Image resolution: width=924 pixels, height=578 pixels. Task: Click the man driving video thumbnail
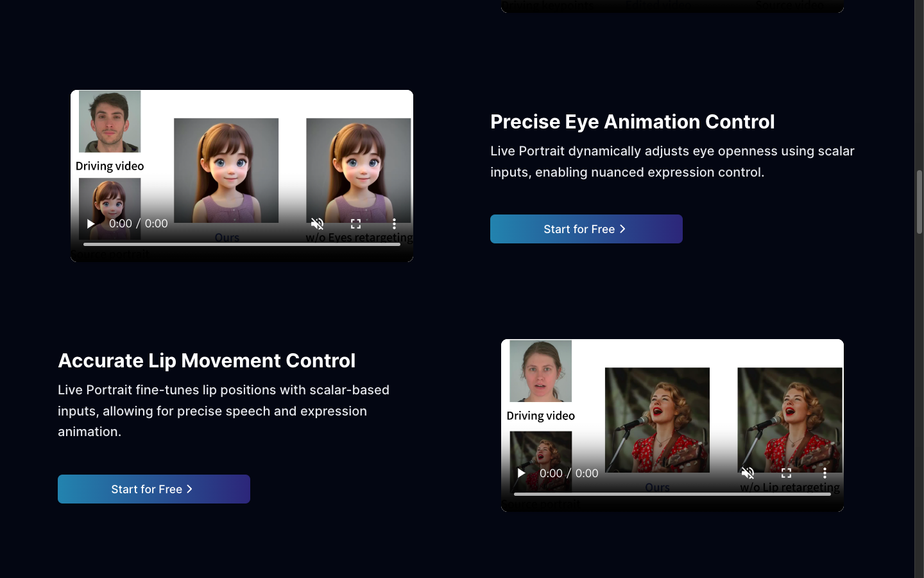[110, 121]
